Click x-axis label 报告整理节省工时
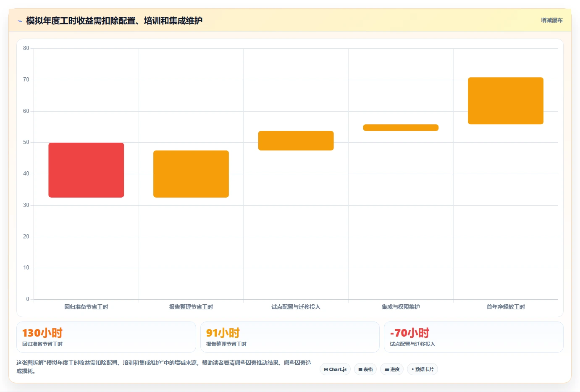Viewport: 580px width, 392px height. [191, 307]
